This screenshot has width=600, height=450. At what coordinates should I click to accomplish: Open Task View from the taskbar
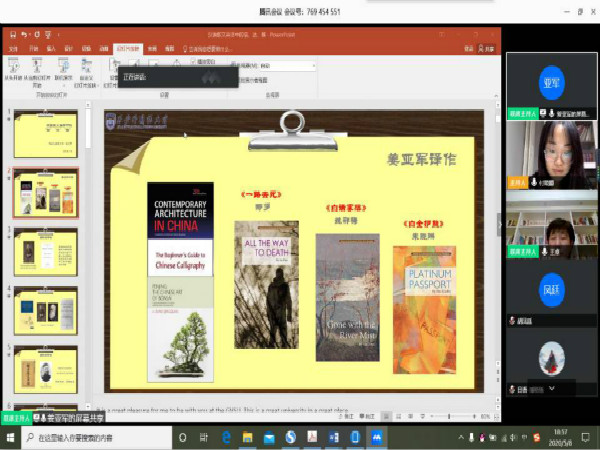pyautogui.click(x=204, y=437)
